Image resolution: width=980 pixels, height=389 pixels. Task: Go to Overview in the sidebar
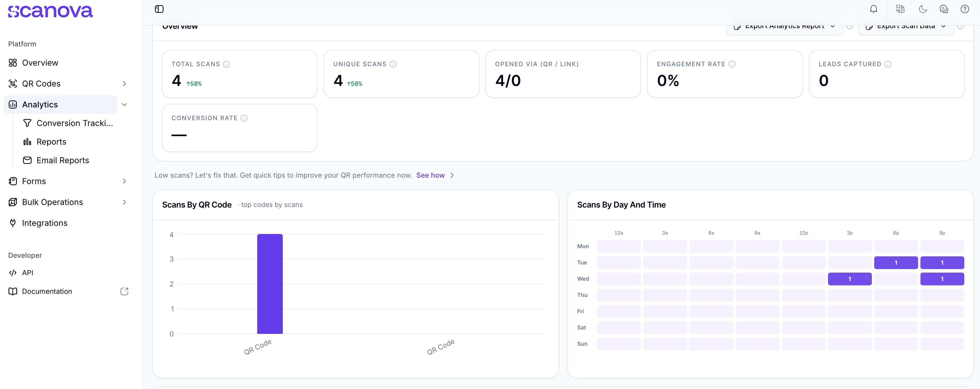[x=61, y=63]
